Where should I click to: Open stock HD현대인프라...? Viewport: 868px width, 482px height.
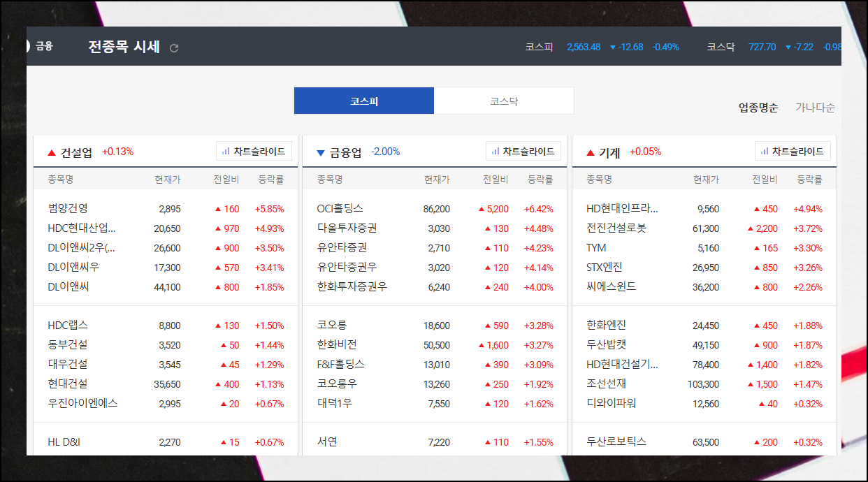tap(622, 209)
